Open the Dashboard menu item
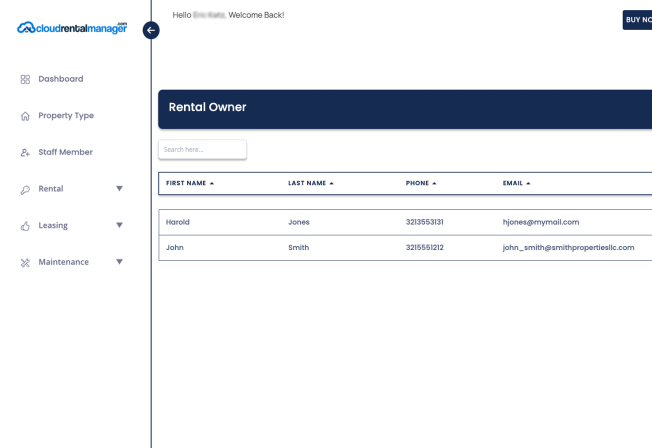Screen dimensions: 652x448 click(x=61, y=79)
